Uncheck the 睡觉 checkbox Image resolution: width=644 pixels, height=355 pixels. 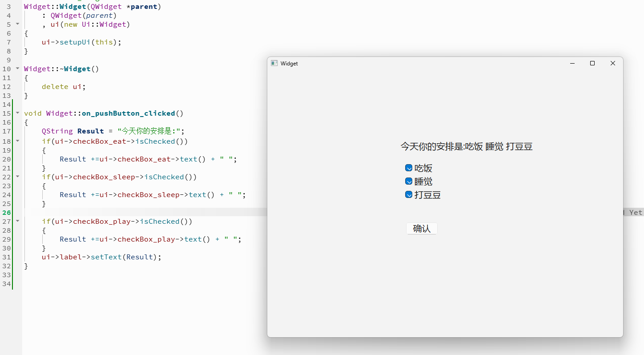(409, 181)
